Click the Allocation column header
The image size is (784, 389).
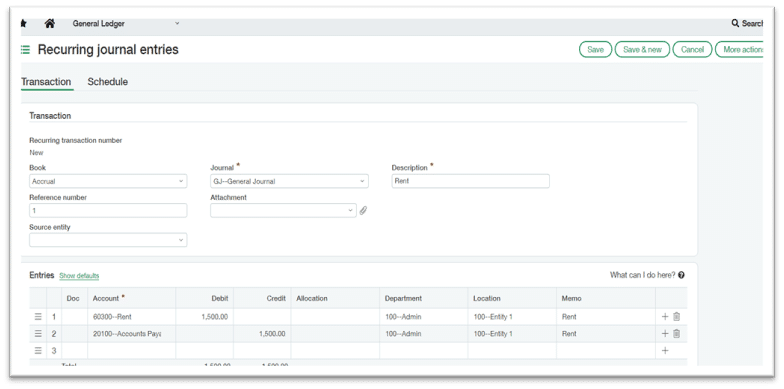(335, 298)
